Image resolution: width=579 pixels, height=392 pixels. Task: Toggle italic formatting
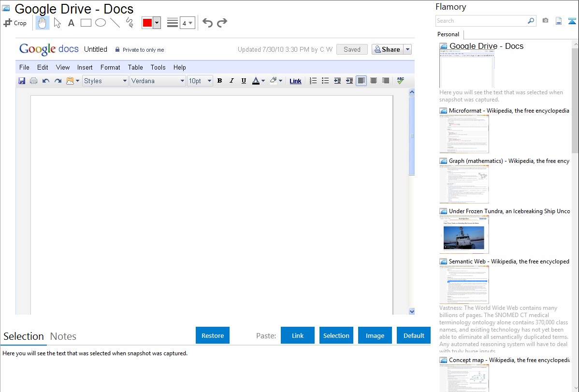coord(232,81)
